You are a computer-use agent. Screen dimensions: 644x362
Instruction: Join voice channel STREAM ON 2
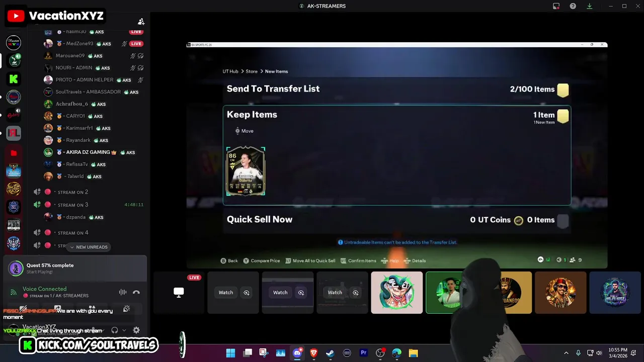coord(73,192)
